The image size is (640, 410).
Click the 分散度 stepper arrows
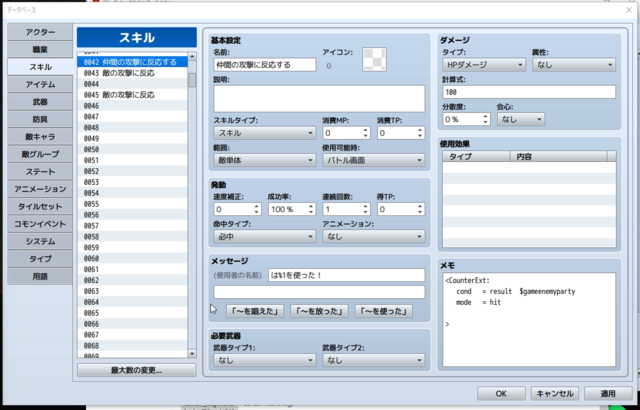click(485, 119)
